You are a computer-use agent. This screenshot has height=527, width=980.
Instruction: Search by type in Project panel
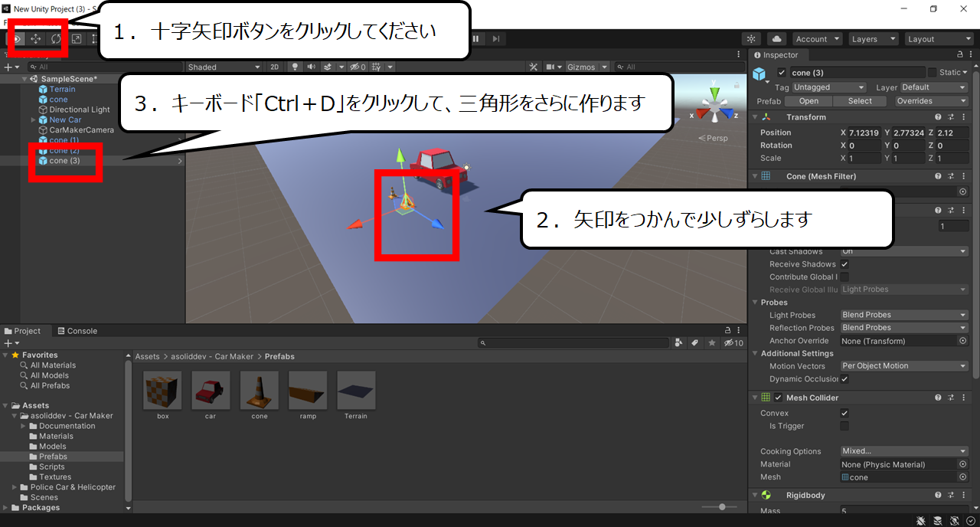[678, 343]
